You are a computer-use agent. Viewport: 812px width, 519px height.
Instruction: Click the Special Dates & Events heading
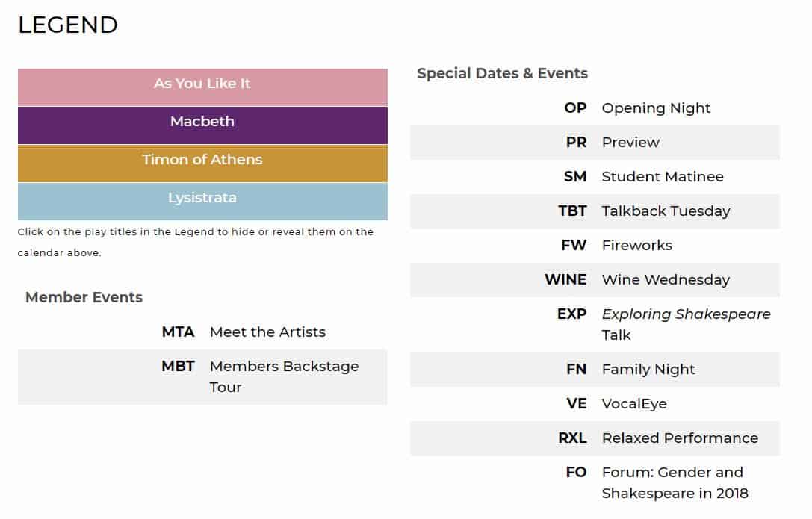(502, 73)
